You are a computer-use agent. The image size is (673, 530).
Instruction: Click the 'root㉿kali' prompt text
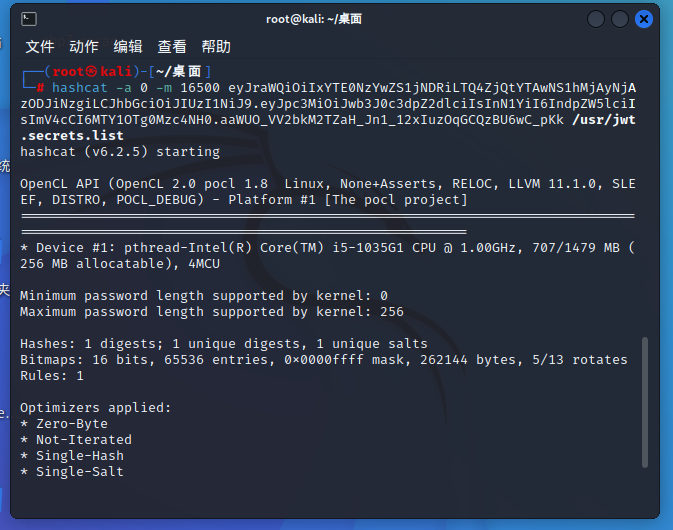coord(92,71)
